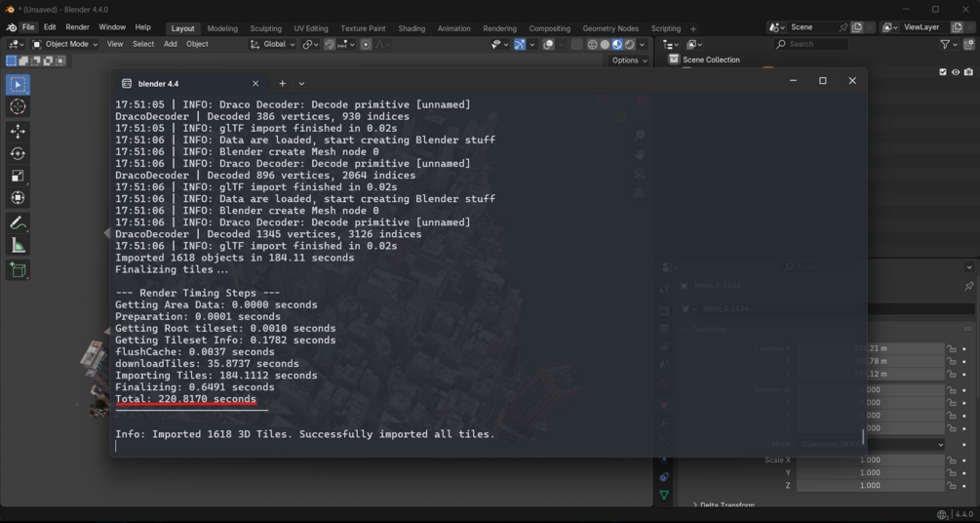Open the Object Mode dropdown

(x=65, y=45)
